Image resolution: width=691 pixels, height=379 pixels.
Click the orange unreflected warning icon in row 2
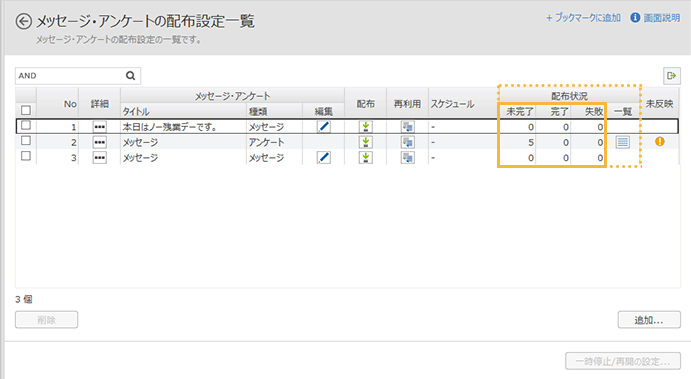point(660,141)
